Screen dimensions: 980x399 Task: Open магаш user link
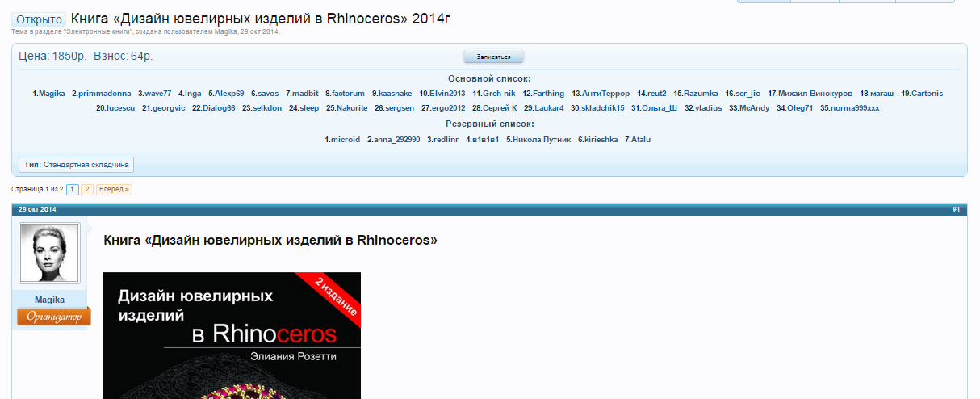pyautogui.click(x=882, y=94)
